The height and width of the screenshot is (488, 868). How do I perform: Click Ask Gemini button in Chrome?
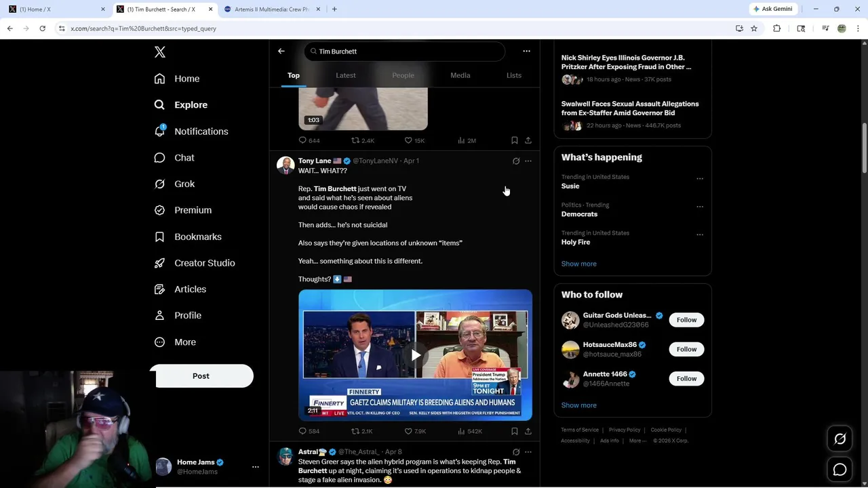[772, 9]
